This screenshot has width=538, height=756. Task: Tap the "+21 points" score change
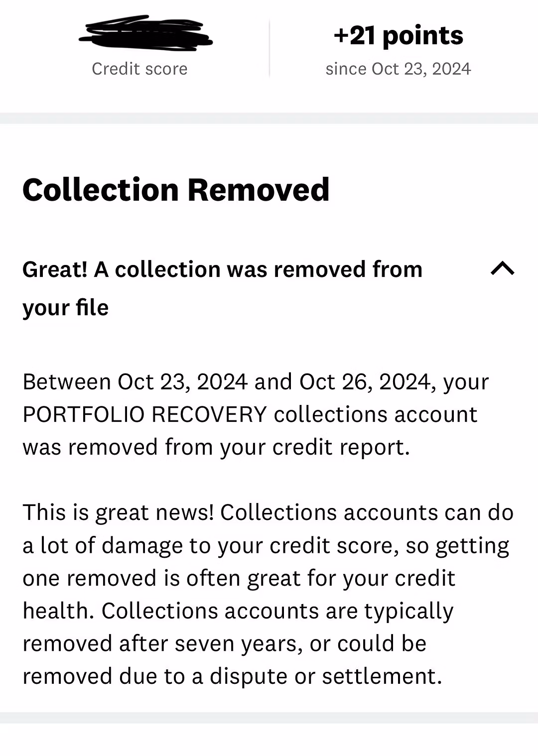398,36
